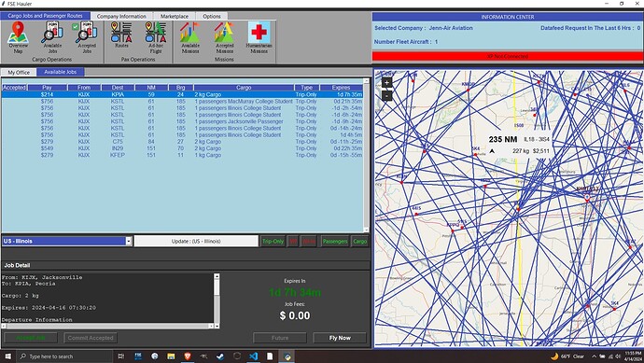Toggle the Cargo job filter

(359, 241)
